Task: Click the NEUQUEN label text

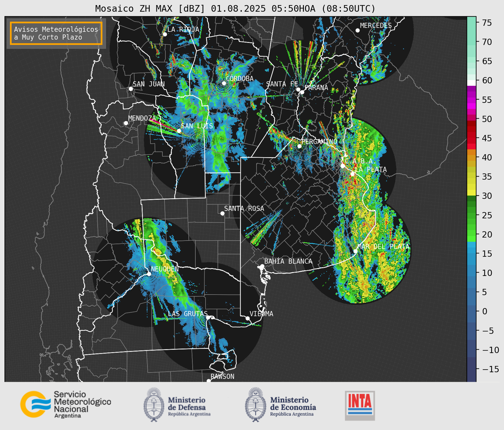Action: pos(165,269)
